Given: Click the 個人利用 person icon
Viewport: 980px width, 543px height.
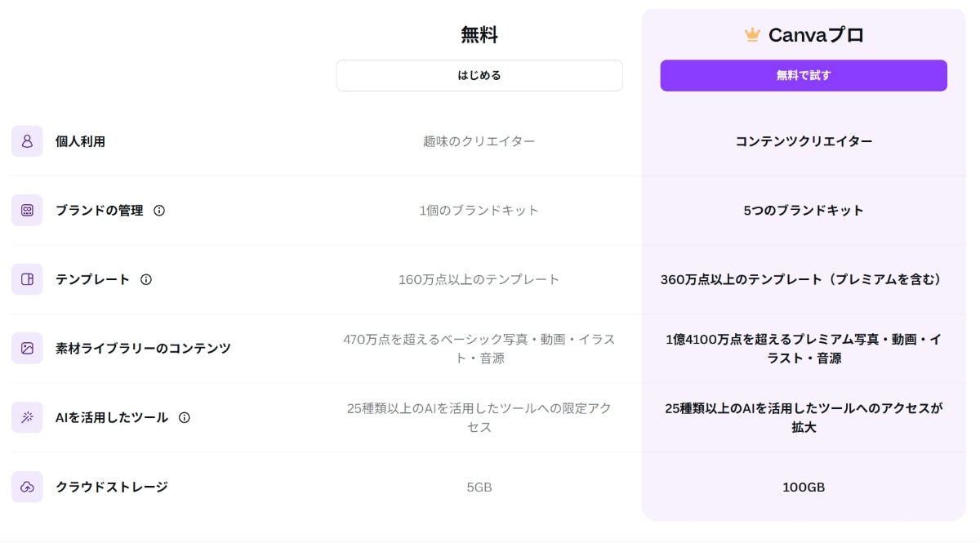Looking at the screenshot, I should click(x=27, y=141).
